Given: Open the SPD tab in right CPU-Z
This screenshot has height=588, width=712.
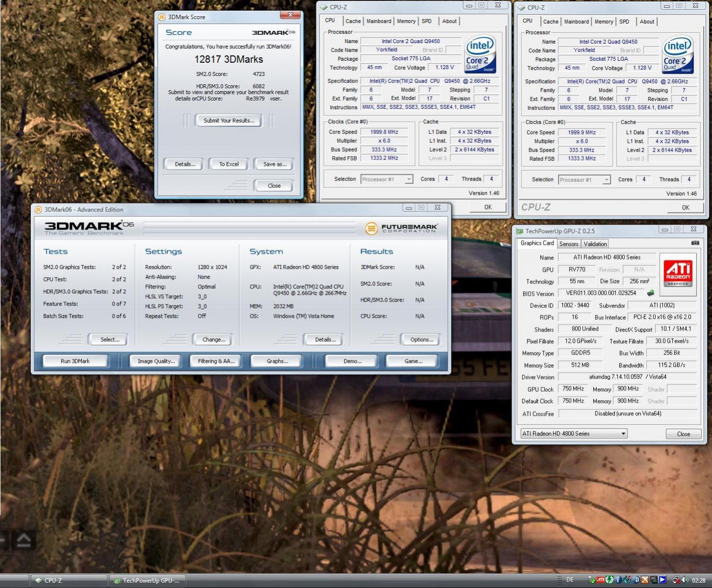Looking at the screenshot, I should point(624,22).
